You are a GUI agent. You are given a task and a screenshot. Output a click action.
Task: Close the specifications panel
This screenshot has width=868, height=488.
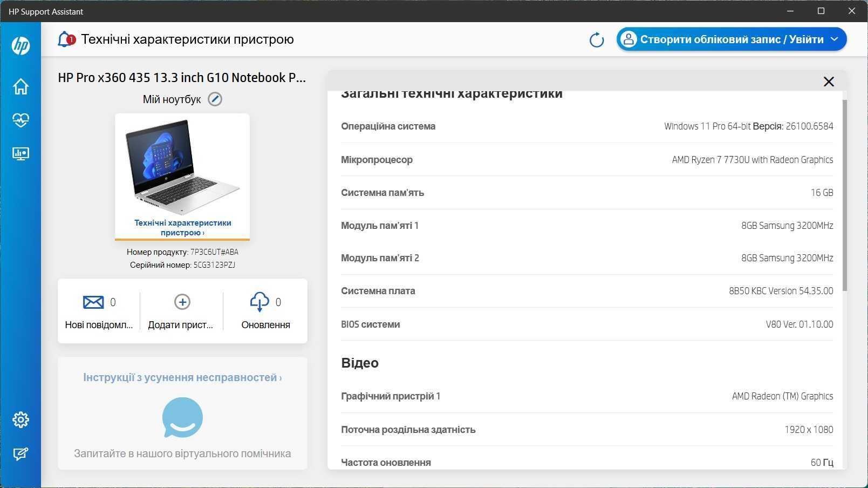click(x=829, y=82)
